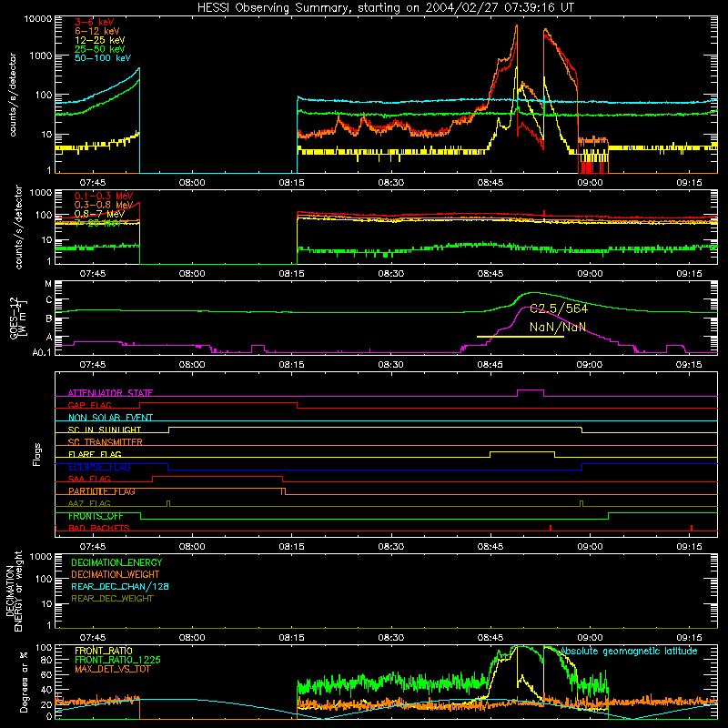Screen dimensions: 728x728
Task: Click the GOES green curve peak
Action: [x=533, y=293]
